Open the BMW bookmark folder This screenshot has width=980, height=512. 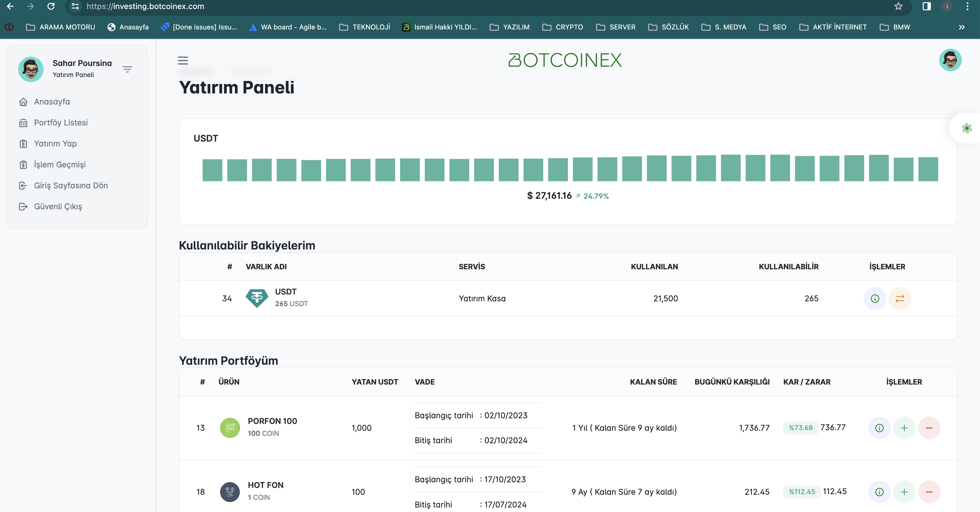click(895, 27)
